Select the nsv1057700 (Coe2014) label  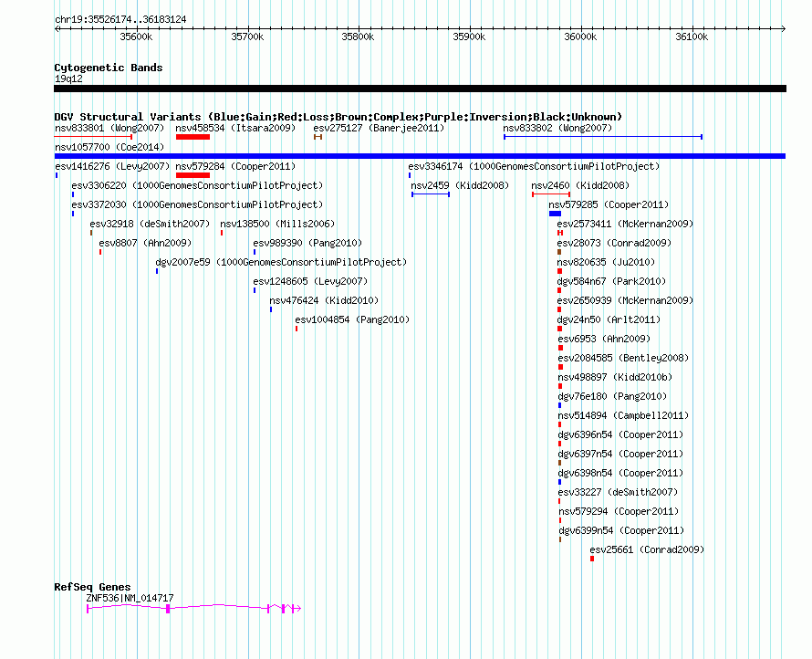tap(109, 147)
